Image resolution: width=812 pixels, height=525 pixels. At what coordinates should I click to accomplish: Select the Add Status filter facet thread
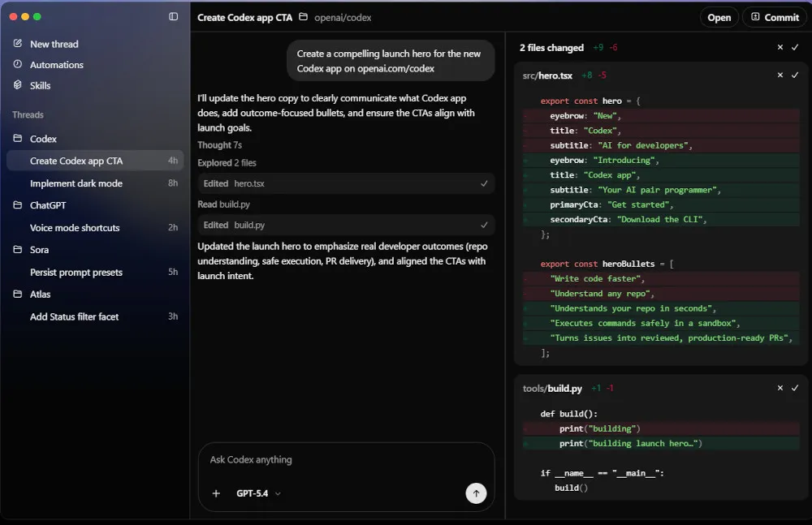point(95,316)
